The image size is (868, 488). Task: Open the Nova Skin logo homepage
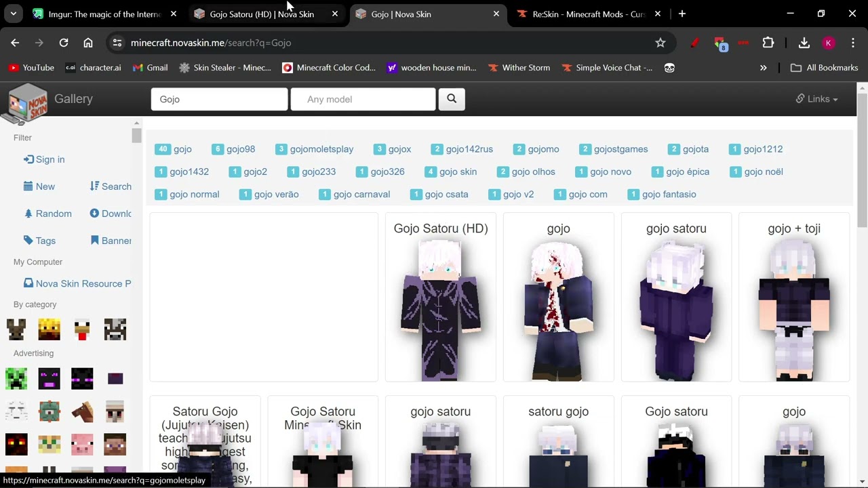coord(26,103)
